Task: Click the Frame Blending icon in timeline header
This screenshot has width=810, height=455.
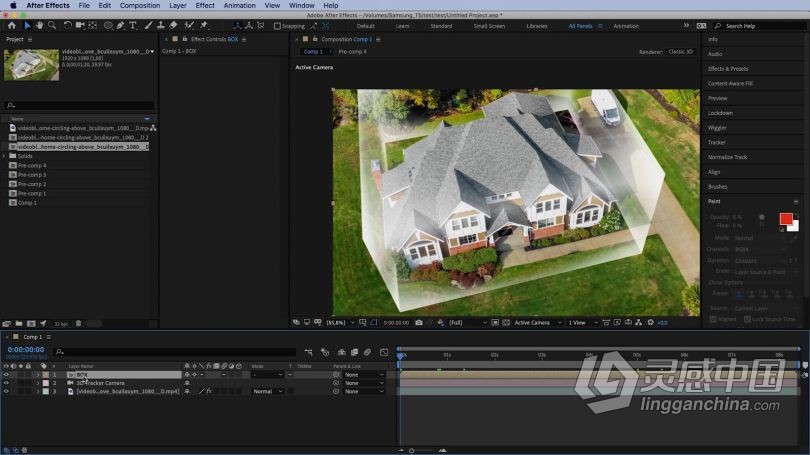Action: (x=354, y=352)
